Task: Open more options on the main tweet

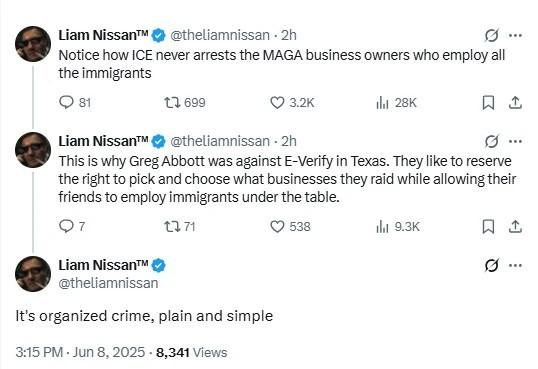Action: coord(515,265)
